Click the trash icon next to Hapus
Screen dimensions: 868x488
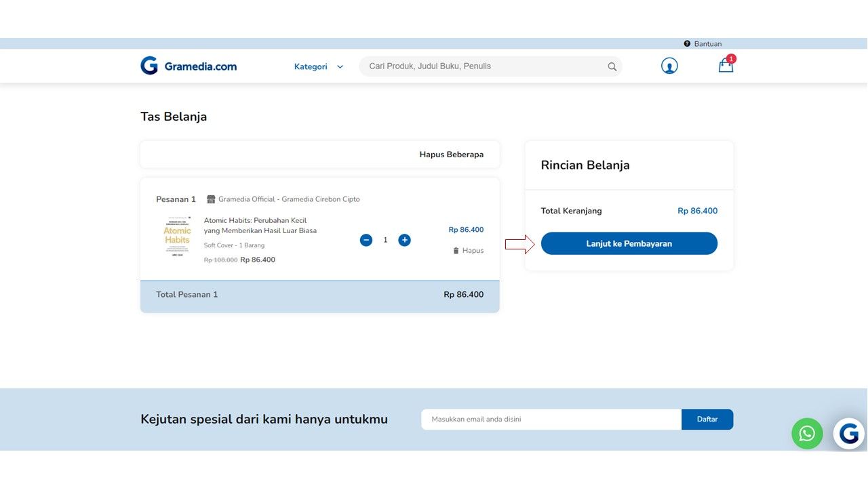point(456,251)
